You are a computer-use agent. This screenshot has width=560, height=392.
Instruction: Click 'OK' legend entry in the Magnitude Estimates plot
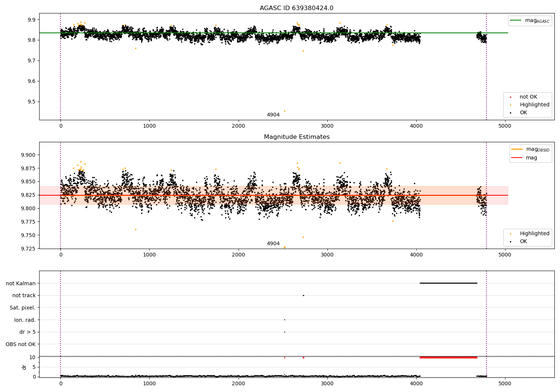(523, 242)
